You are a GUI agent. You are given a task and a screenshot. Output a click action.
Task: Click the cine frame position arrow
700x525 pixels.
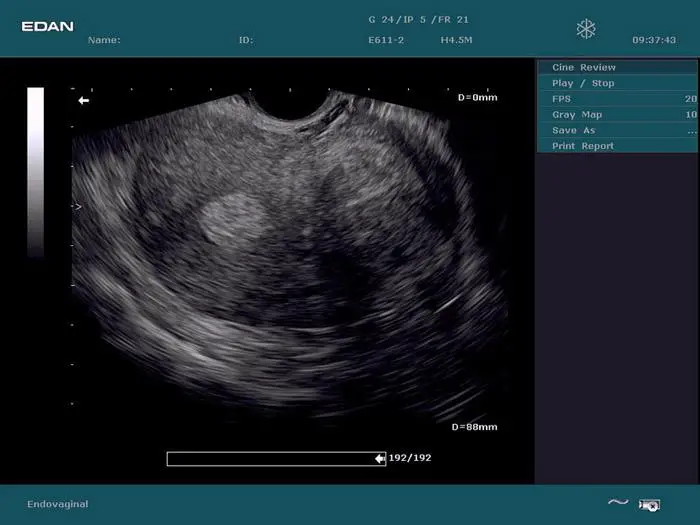tap(380, 458)
